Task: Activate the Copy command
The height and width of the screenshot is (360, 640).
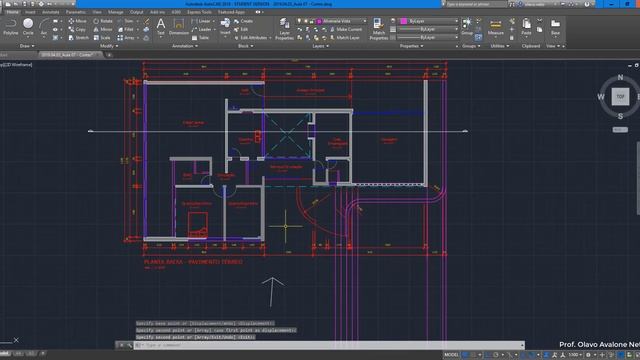Action: click(x=77, y=29)
